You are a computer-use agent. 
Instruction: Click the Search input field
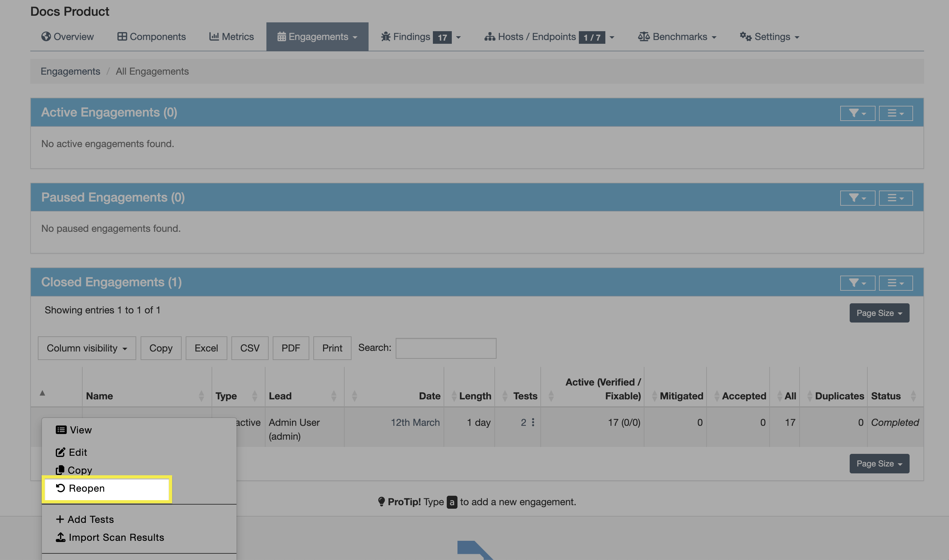445,348
